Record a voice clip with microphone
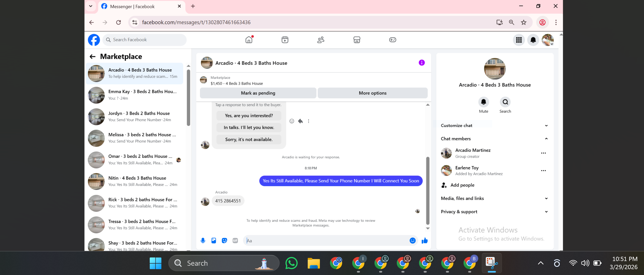The image size is (644, 275). (203, 240)
